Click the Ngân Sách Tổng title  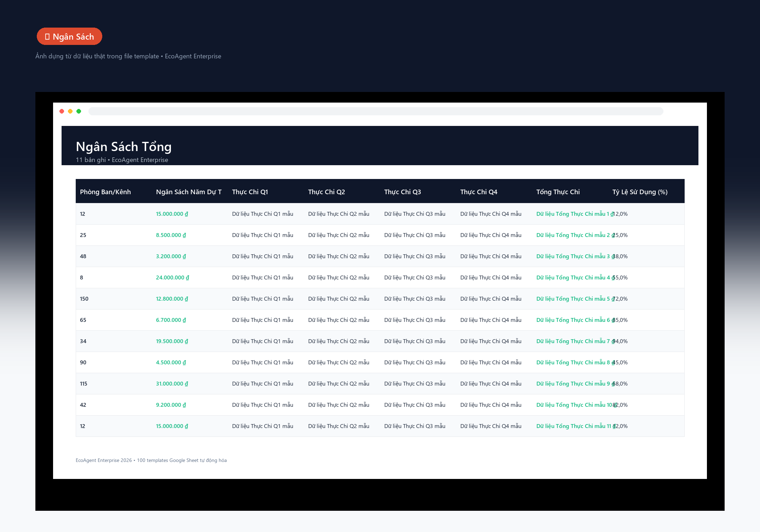coord(124,146)
